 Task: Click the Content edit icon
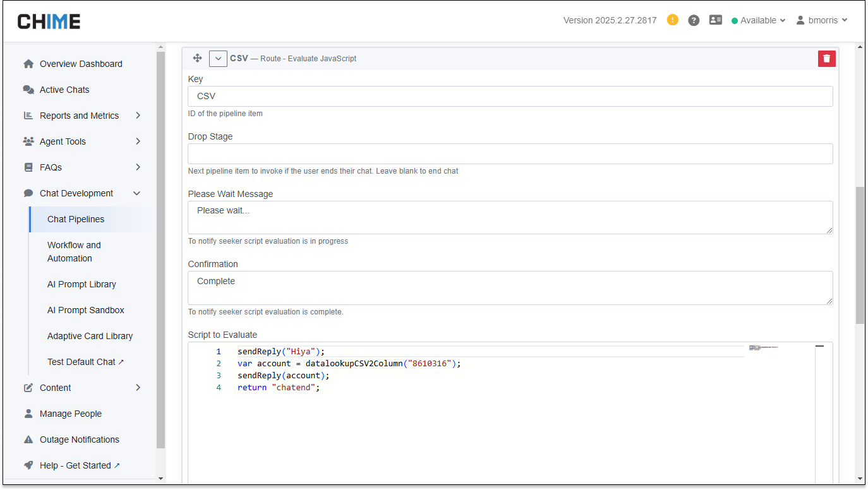point(28,388)
